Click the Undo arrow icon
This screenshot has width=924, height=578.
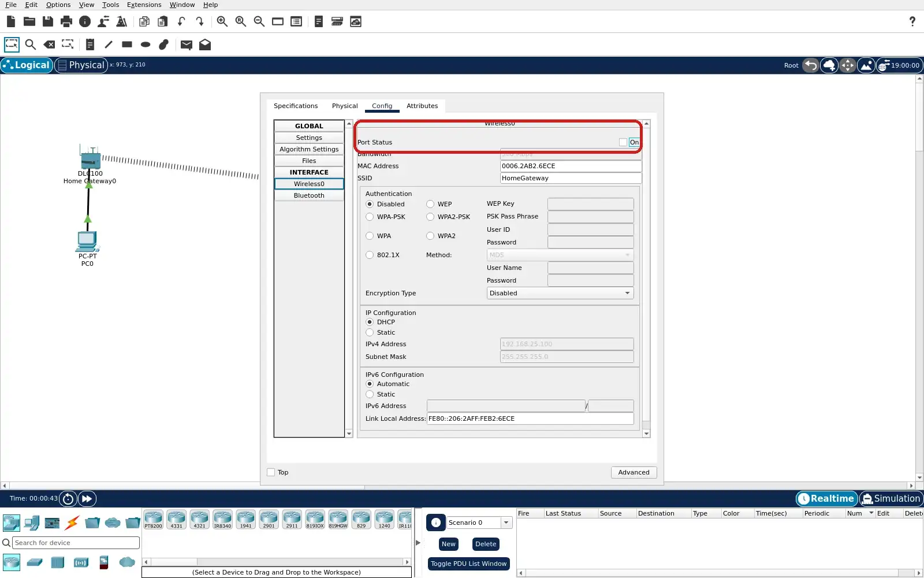[181, 21]
